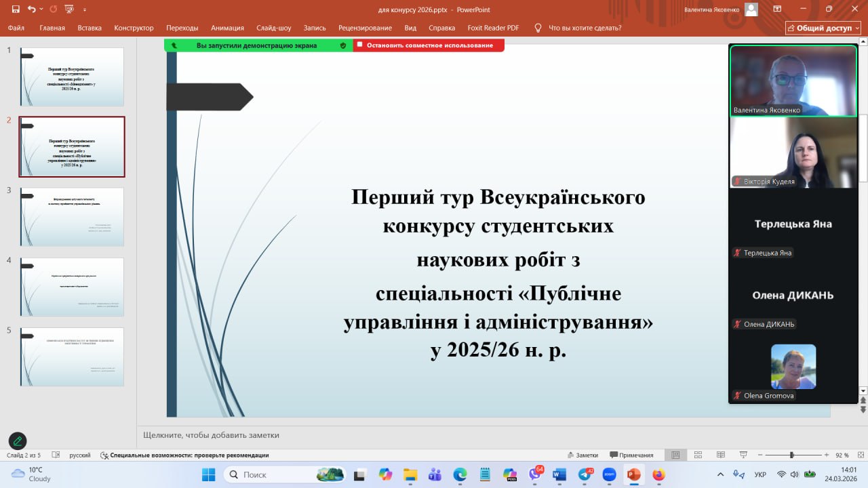Click the Undo arrow icon
This screenshot has height=488, width=868.
(x=31, y=9)
